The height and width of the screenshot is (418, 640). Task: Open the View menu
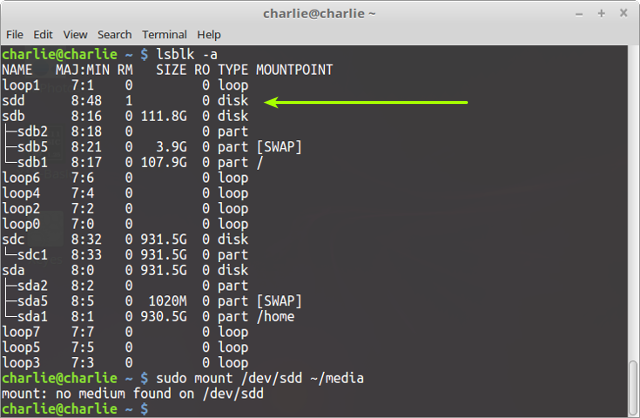click(x=75, y=35)
